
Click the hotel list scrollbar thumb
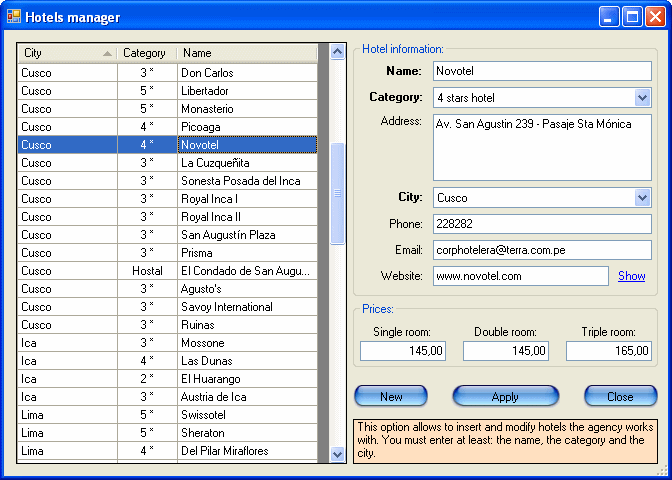point(338,194)
